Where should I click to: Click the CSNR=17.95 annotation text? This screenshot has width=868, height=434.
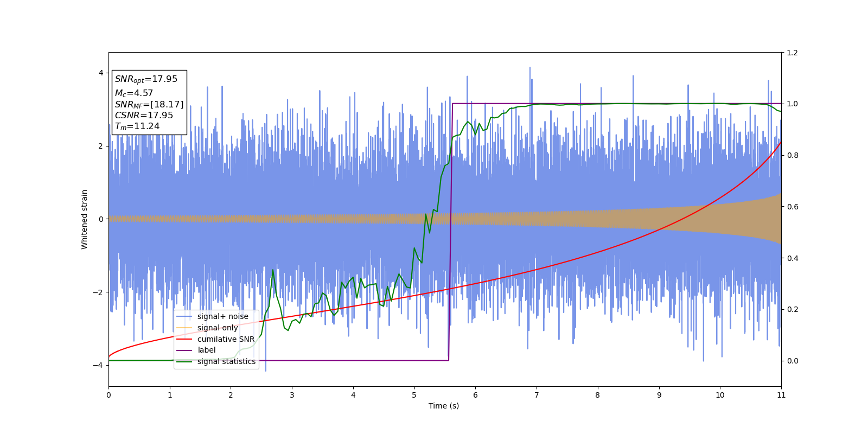pos(144,116)
